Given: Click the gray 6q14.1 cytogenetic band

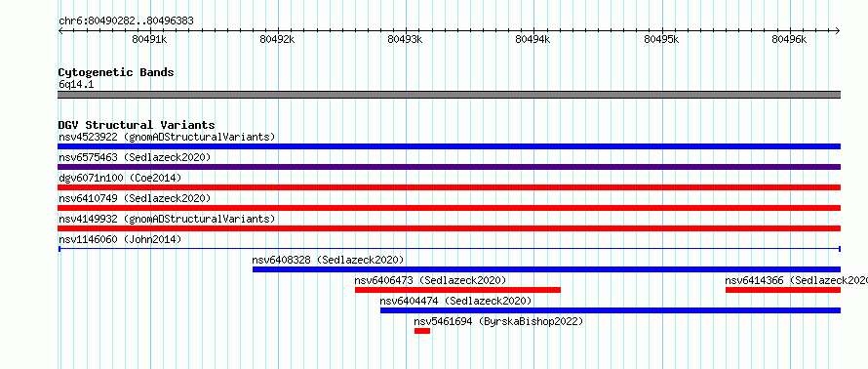Looking at the screenshot, I should pyautogui.click(x=449, y=95).
